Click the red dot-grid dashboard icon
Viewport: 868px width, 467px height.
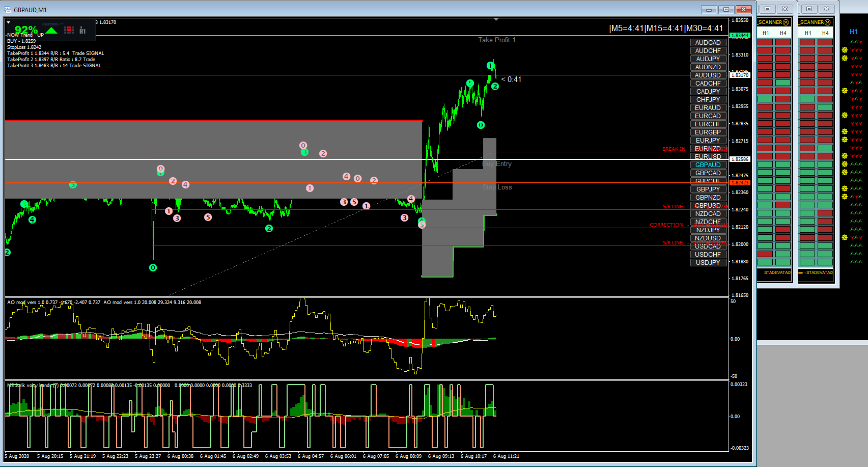click(69, 30)
